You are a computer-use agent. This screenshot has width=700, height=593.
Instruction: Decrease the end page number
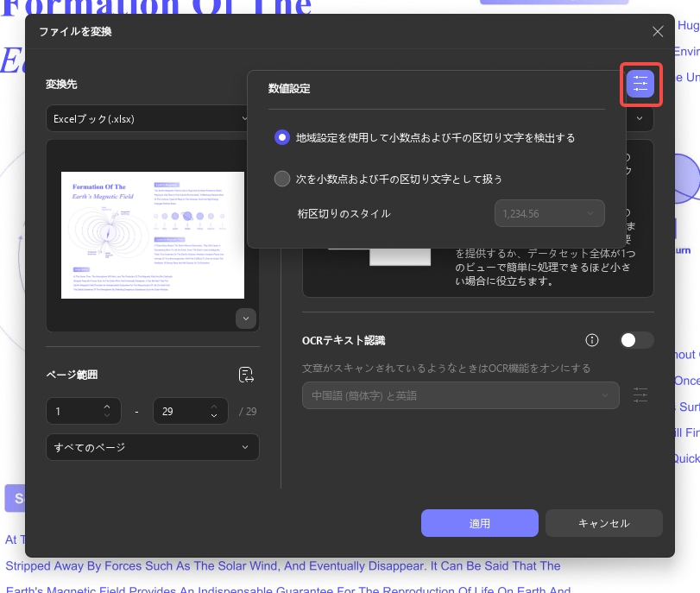[x=214, y=415]
